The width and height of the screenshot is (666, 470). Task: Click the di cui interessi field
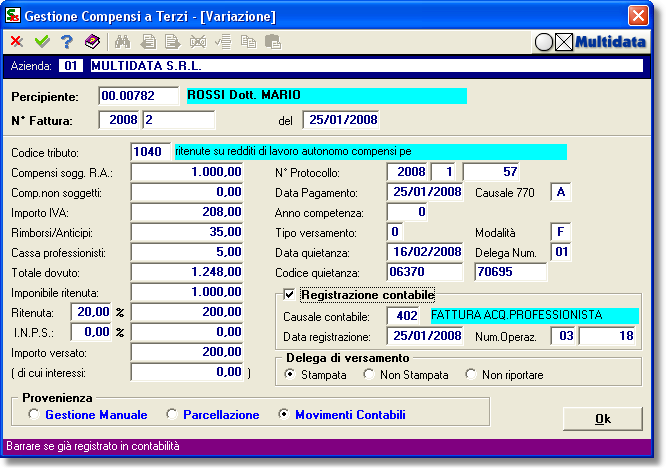(187, 372)
